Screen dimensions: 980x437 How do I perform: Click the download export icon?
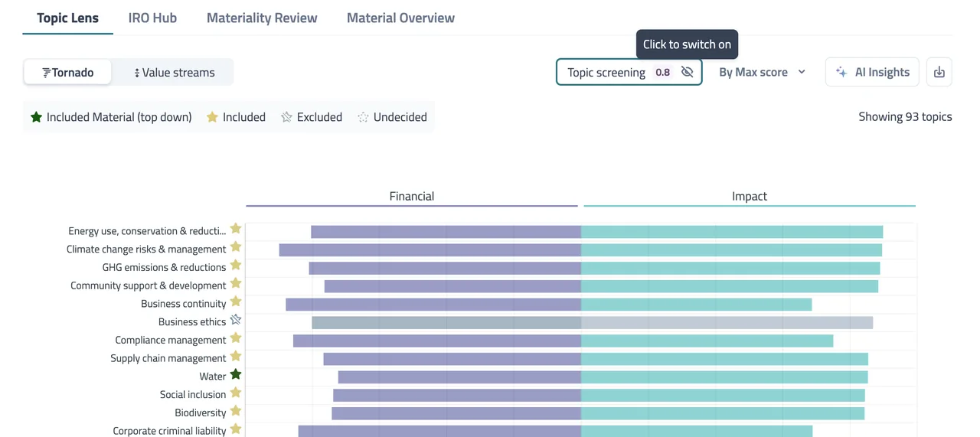[x=939, y=72]
